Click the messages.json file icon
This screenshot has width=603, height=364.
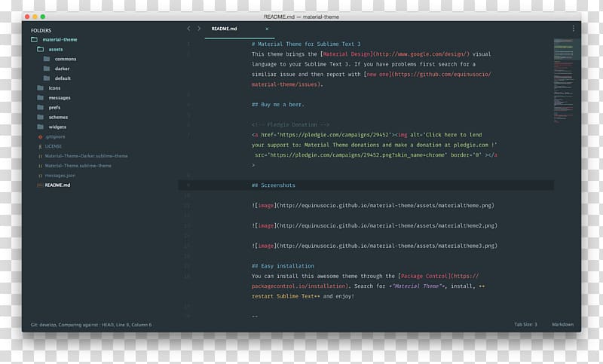(40, 176)
